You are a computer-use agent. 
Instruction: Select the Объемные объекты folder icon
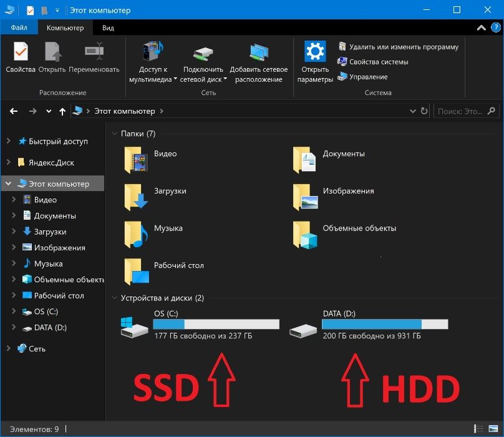coord(305,235)
